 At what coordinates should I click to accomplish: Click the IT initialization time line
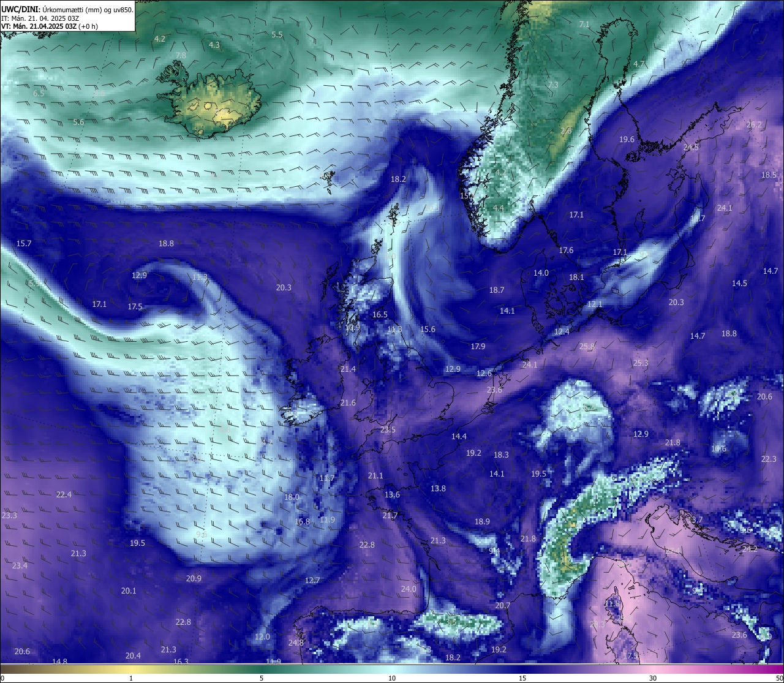click(40, 18)
